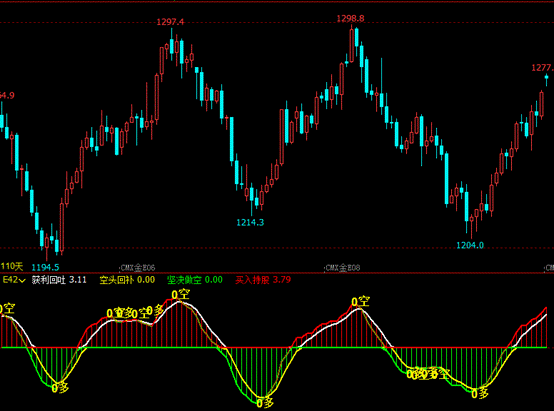Viewport: 554px width, 411px height.
Task: Click the 1277 price label at right edge
Action: point(543,67)
